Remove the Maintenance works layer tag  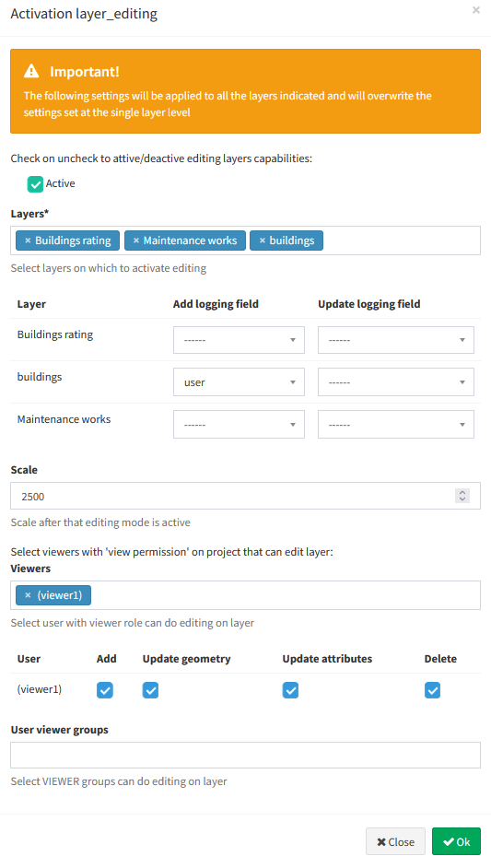point(136,240)
